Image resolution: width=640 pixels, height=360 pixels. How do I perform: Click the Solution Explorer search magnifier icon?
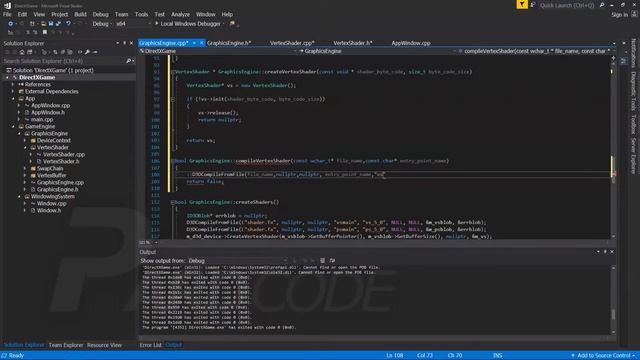pyautogui.click(x=128, y=61)
